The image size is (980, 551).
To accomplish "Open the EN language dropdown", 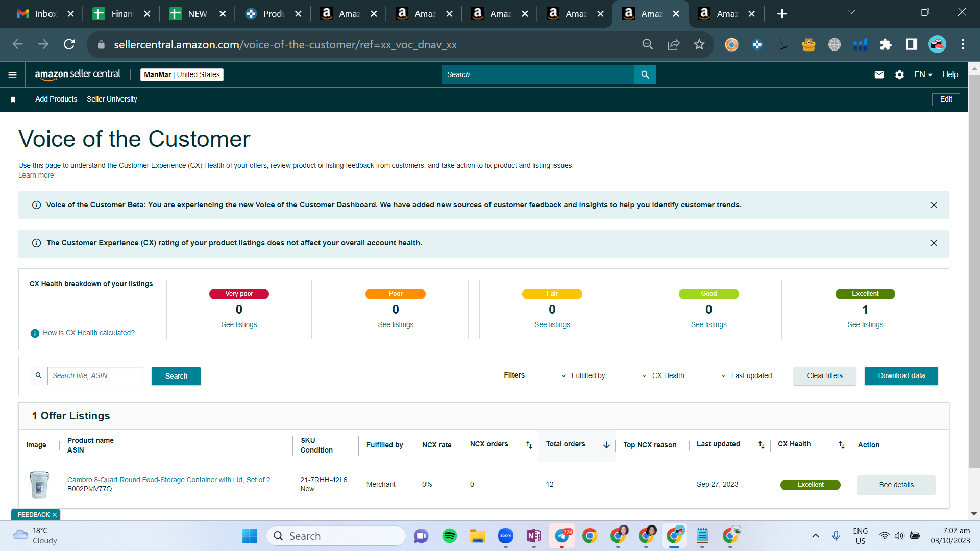I will tap(923, 74).
